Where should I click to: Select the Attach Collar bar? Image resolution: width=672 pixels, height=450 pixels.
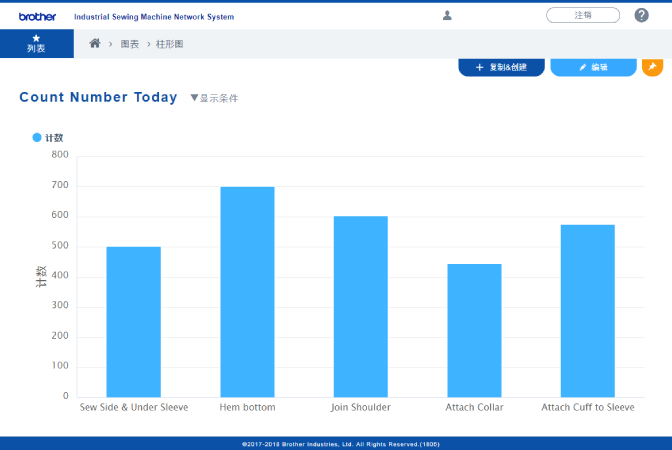coord(474,330)
